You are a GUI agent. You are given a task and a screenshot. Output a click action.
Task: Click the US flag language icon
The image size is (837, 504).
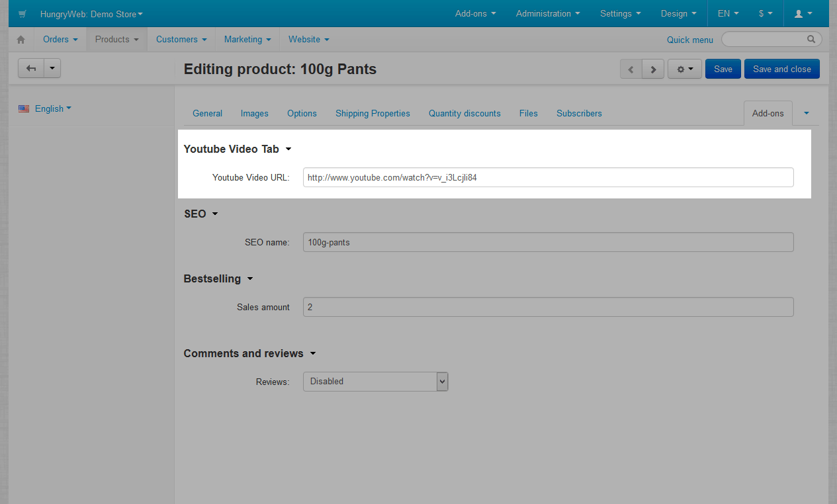coord(24,108)
